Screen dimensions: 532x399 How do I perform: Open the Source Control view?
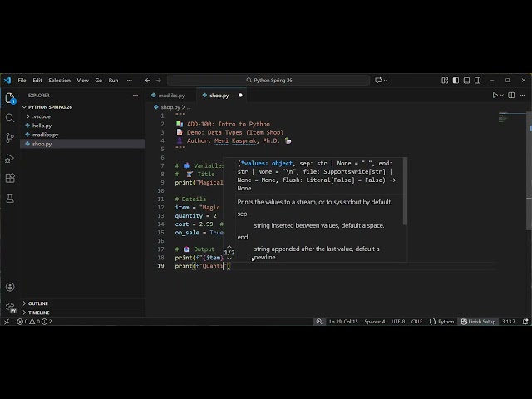click(10, 137)
